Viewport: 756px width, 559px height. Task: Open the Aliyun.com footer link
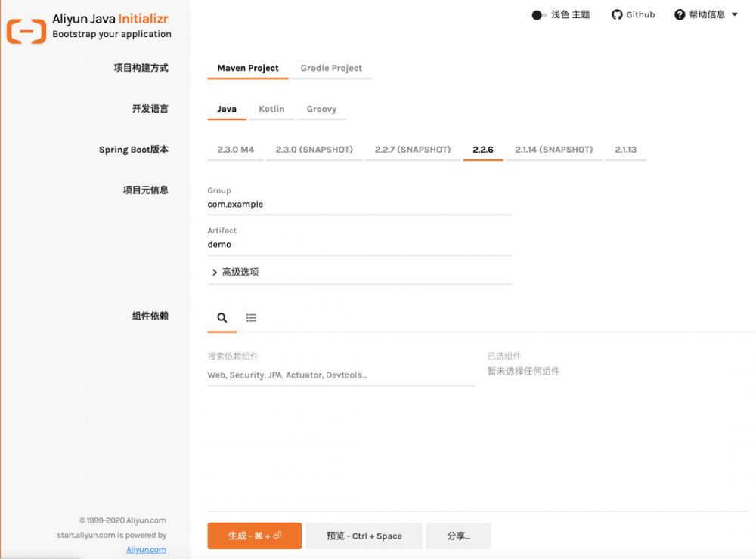click(x=145, y=549)
